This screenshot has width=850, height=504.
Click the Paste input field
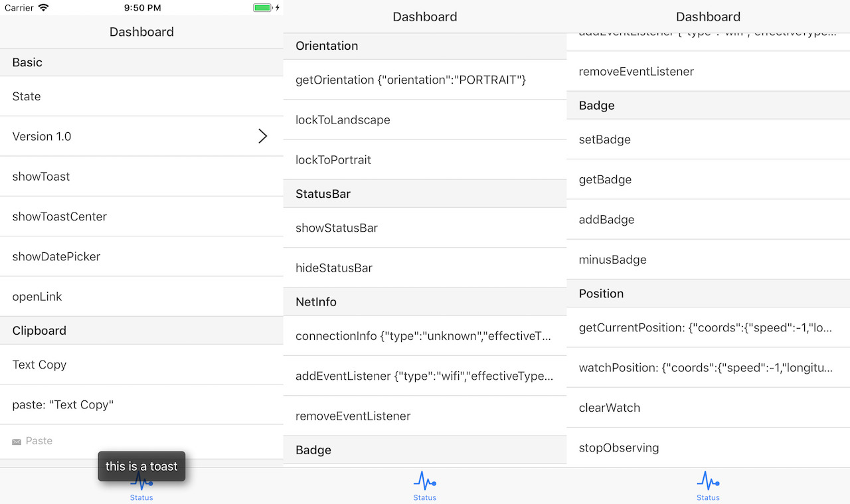(x=141, y=442)
